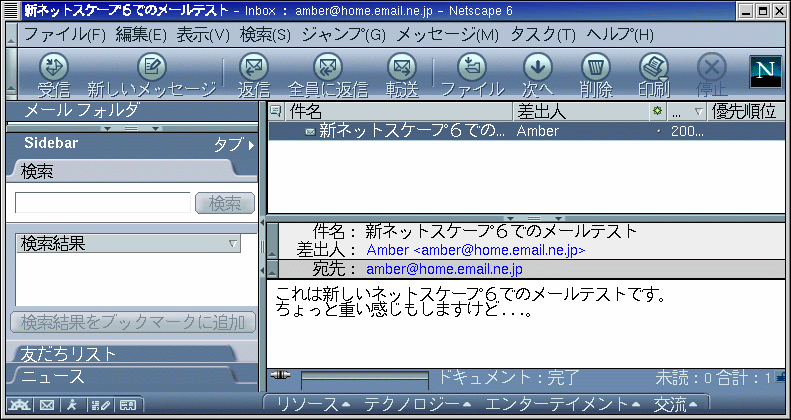This screenshot has height=420, width=791.
Task: Open Instant Messenger from the taskbar running-man icon
Action: point(73,405)
